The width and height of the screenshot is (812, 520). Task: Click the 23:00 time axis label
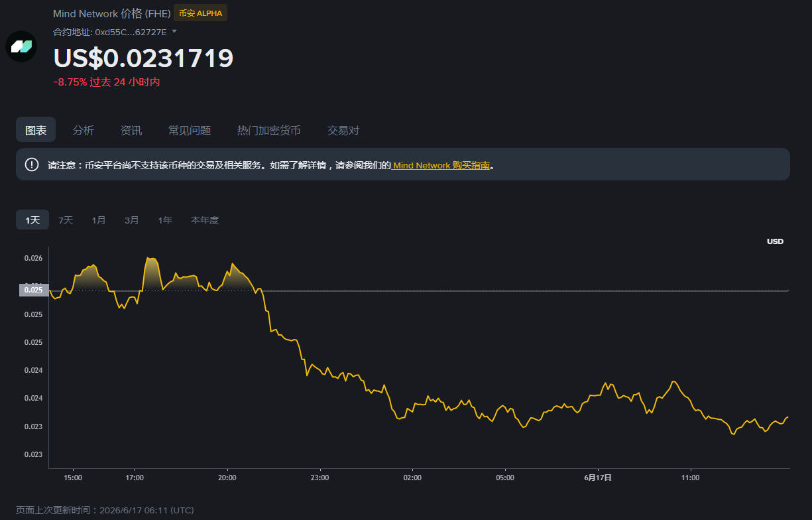(320, 478)
